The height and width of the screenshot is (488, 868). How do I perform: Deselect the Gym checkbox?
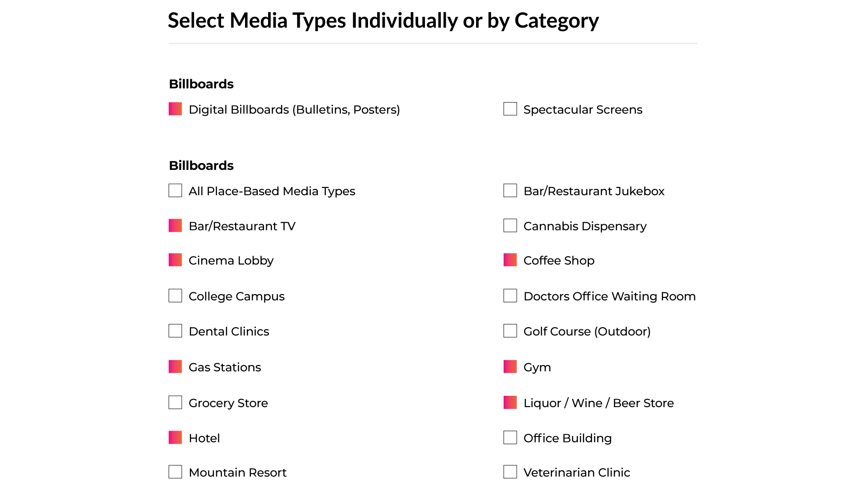510,366
